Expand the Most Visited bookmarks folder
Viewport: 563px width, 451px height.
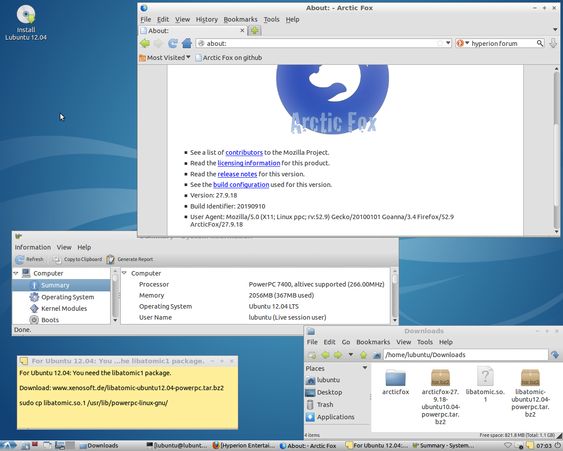pos(165,58)
